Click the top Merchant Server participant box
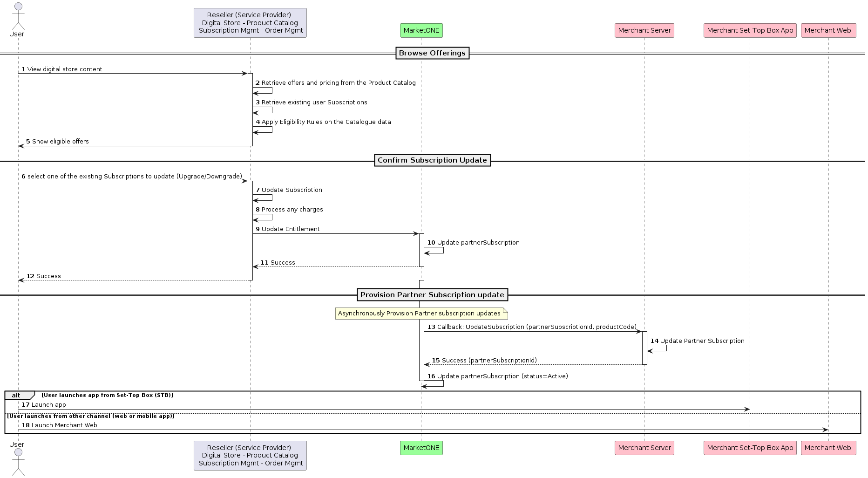The height and width of the screenshot is (478, 868). click(644, 30)
